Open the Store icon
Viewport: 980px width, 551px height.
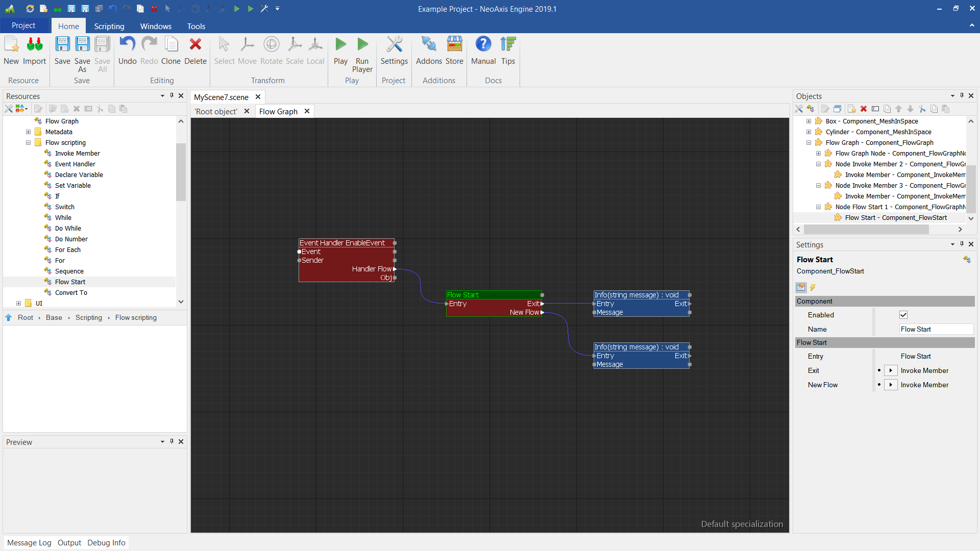tap(454, 45)
